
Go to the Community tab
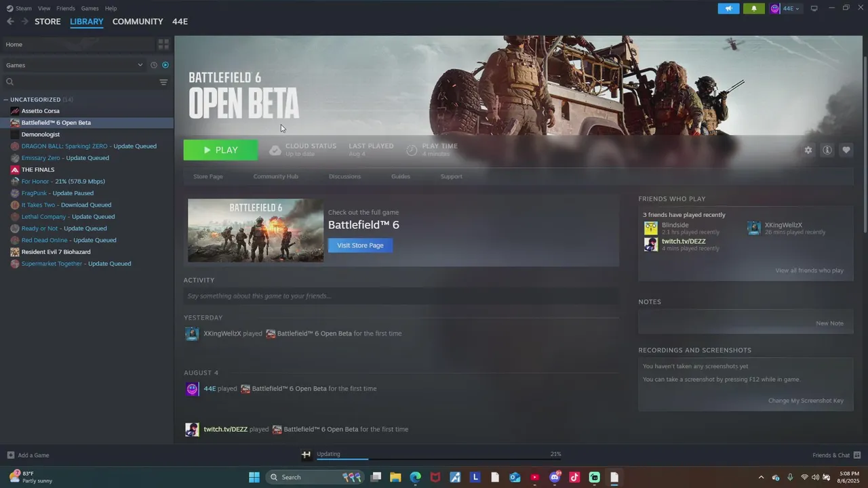[138, 22]
